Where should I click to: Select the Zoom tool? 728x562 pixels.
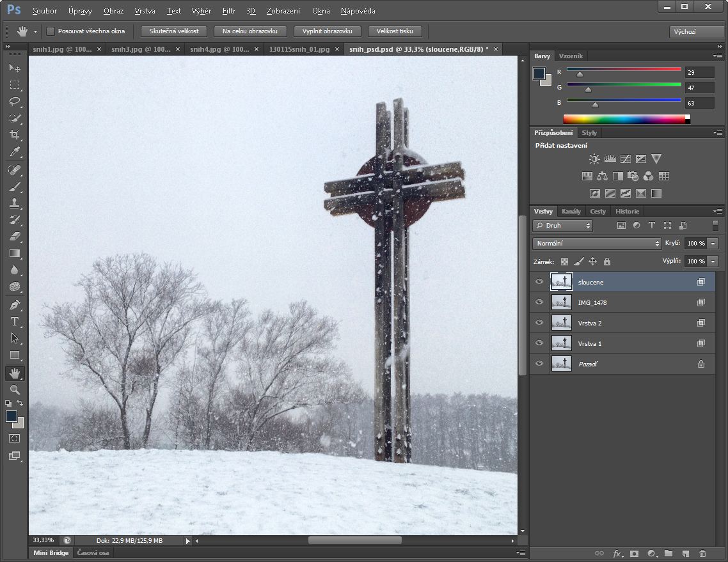(x=15, y=389)
